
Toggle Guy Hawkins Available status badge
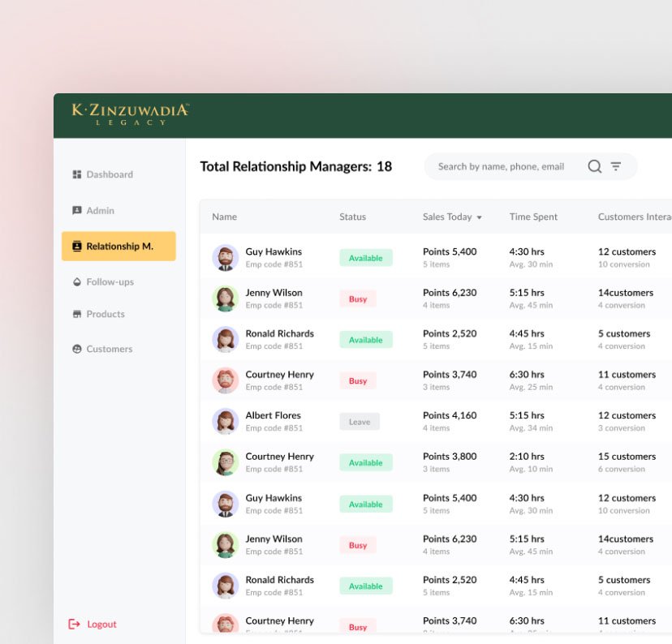365,257
